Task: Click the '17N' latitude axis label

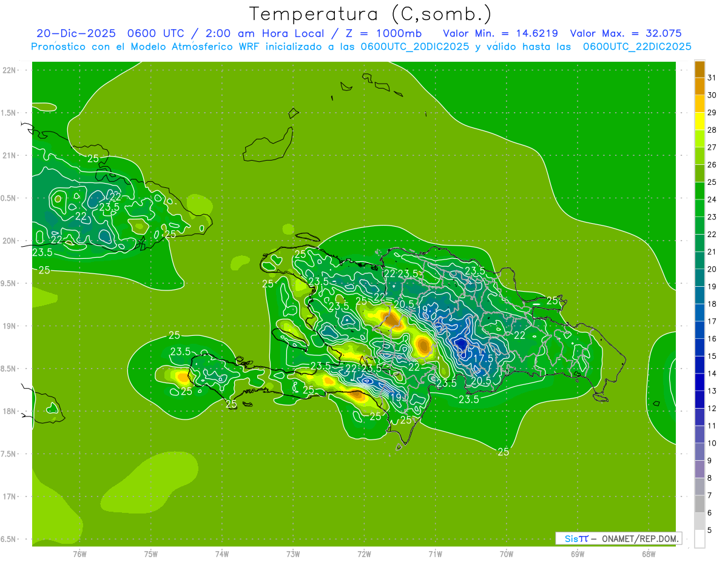Action: click(x=10, y=497)
